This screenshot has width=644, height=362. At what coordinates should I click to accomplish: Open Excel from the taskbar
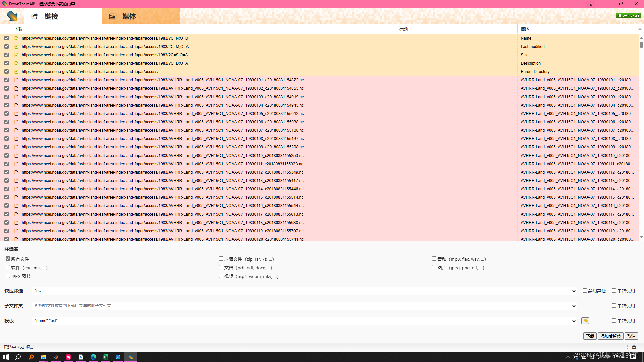(x=106, y=357)
